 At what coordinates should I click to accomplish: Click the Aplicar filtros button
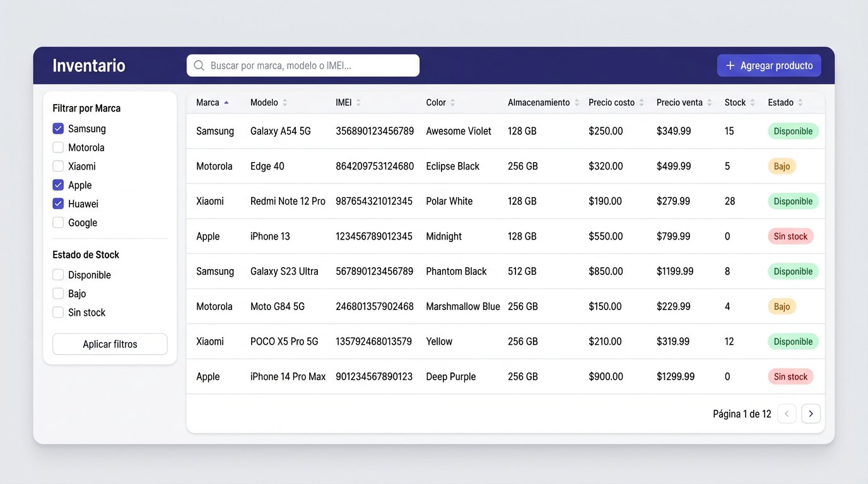110,344
